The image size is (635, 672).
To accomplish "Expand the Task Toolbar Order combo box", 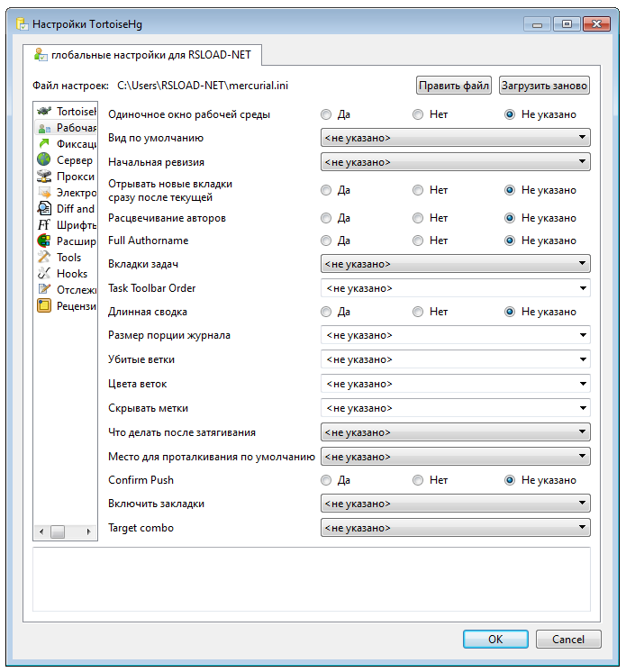I will [583, 288].
